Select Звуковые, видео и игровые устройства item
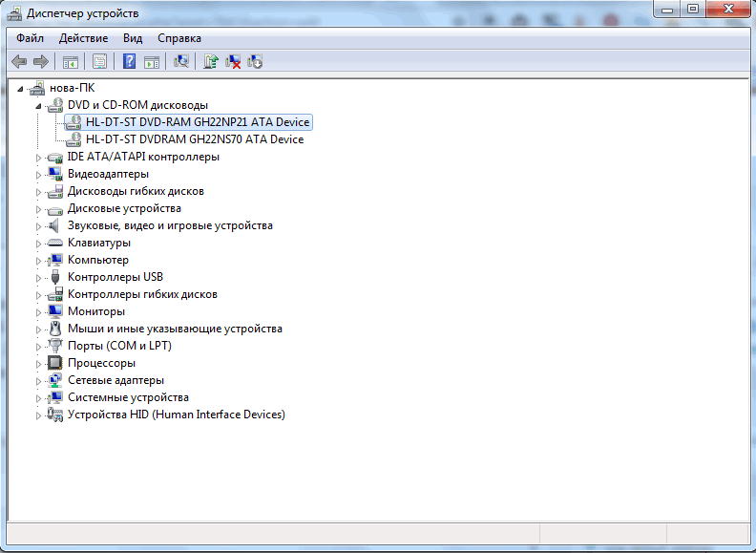Viewport: 756px width, 553px height. 170,225
